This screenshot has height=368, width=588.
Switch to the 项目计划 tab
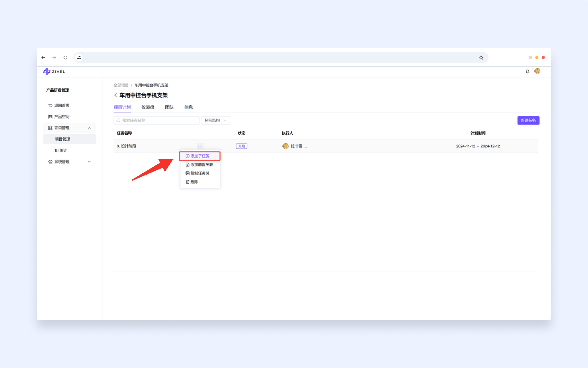(122, 107)
